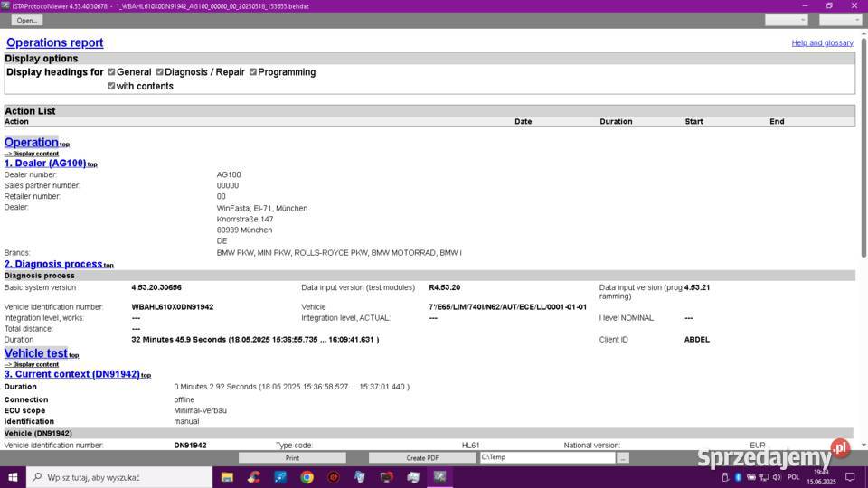868x488 pixels.
Task: Click the volume speaker tray icon
Action: [x=776, y=476]
